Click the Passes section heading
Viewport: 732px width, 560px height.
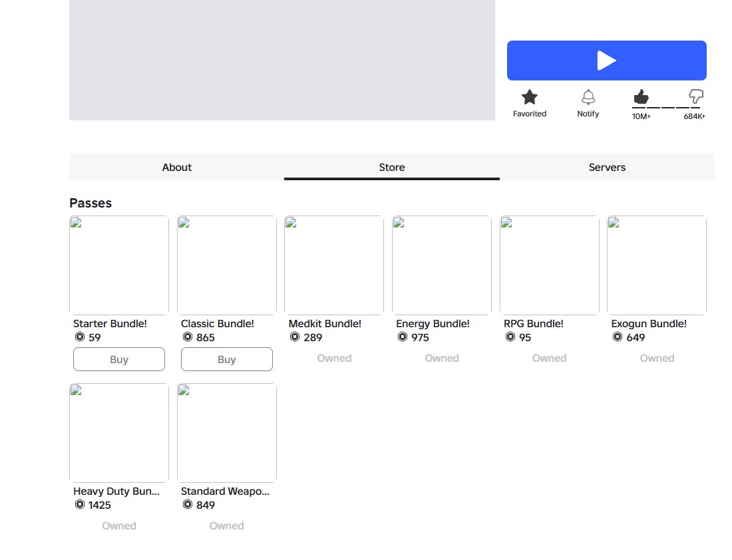[91, 203]
